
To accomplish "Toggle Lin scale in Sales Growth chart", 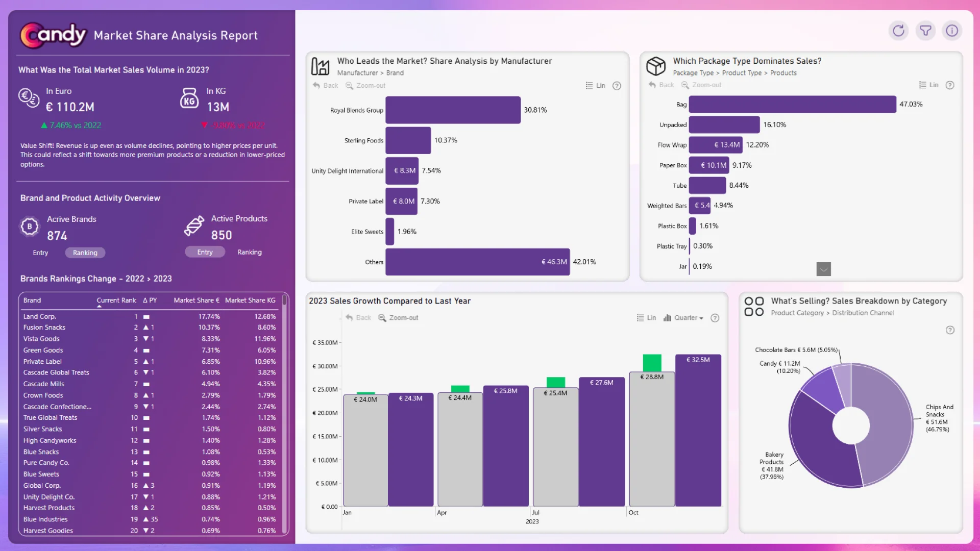I will (x=646, y=318).
